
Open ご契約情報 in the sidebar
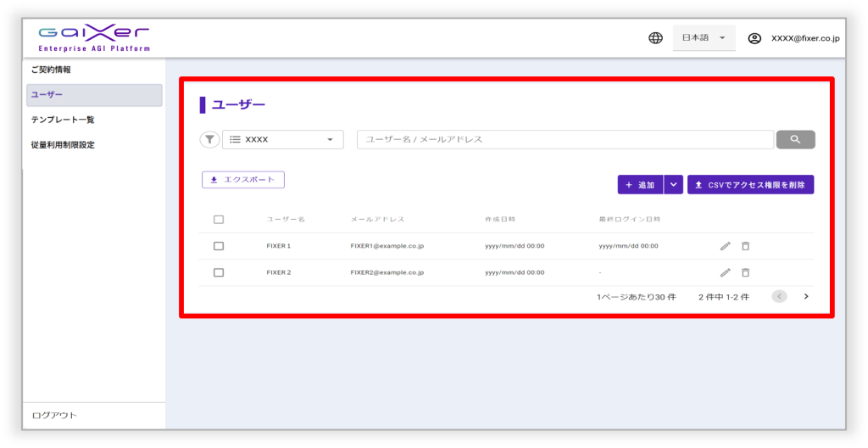coord(51,70)
